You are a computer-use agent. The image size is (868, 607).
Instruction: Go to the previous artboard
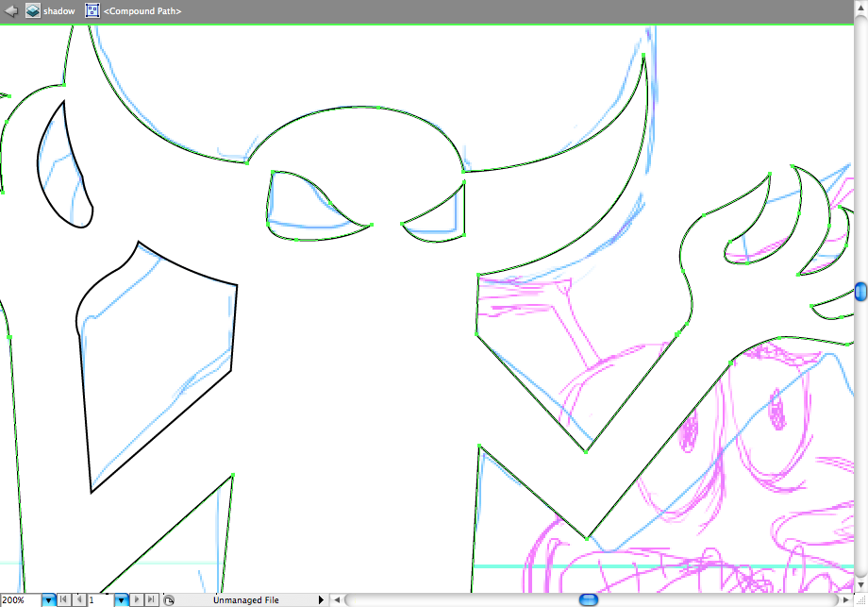point(79,599)
